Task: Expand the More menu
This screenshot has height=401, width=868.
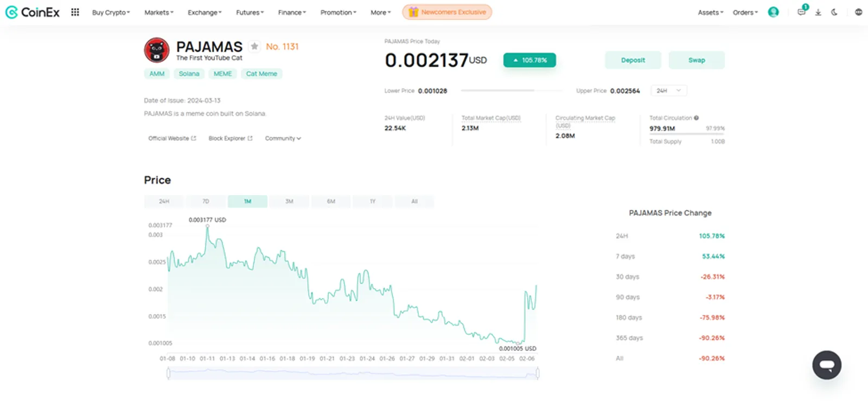Action: (x=380, y=12)
